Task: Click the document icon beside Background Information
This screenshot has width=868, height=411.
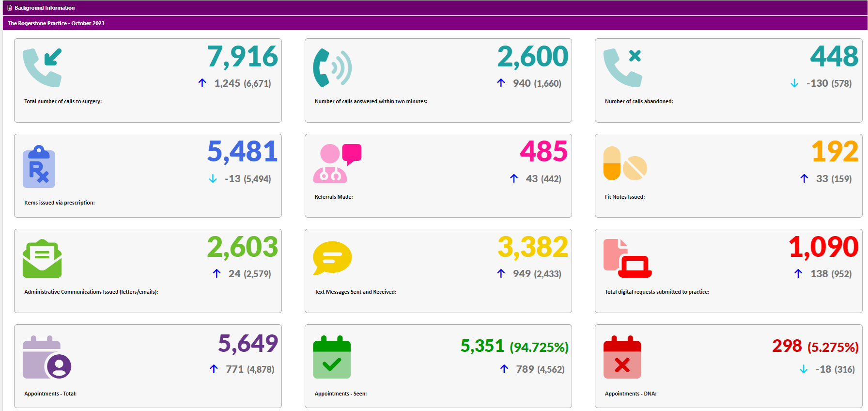Action: (x=10, y=8)
